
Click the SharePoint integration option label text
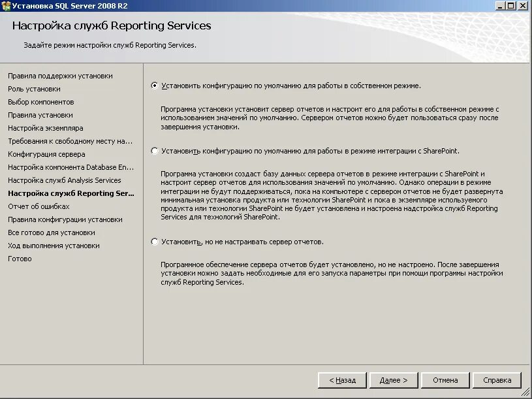pos(311,151)
